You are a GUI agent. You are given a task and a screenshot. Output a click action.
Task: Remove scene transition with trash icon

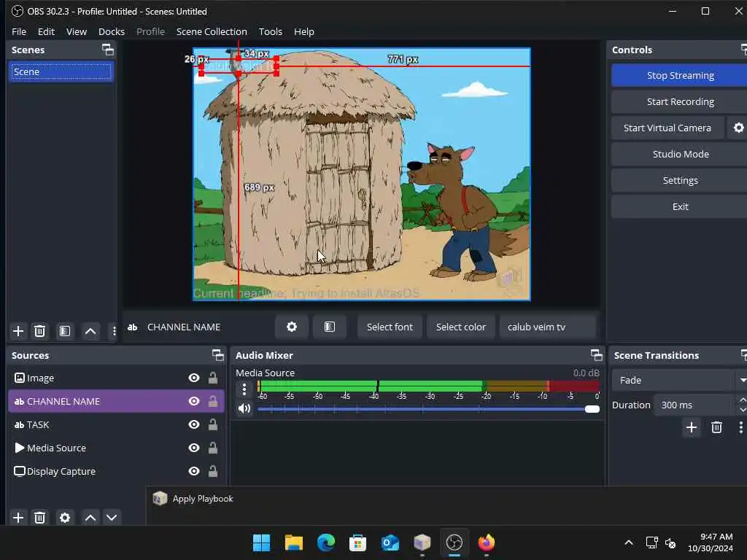(716, 427)
